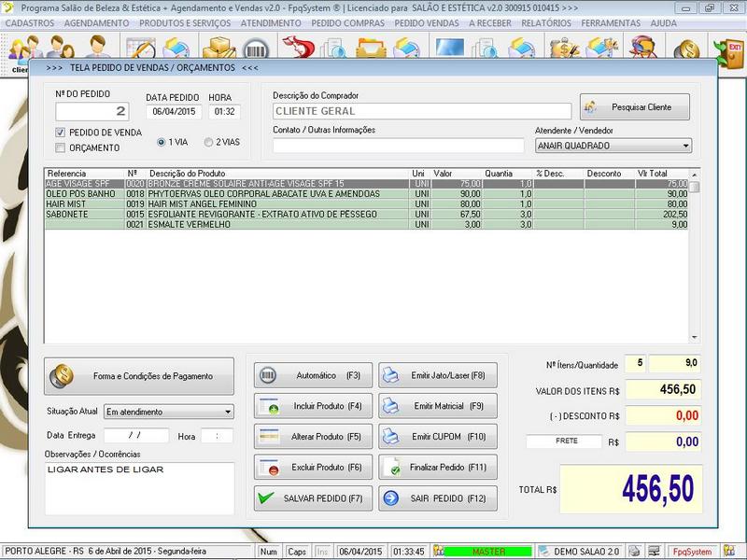Image resolution: width=747 pixels, height=560 pixels.
Task: Click the cardboard box icon in toolbar
Action: coord(220,50)
